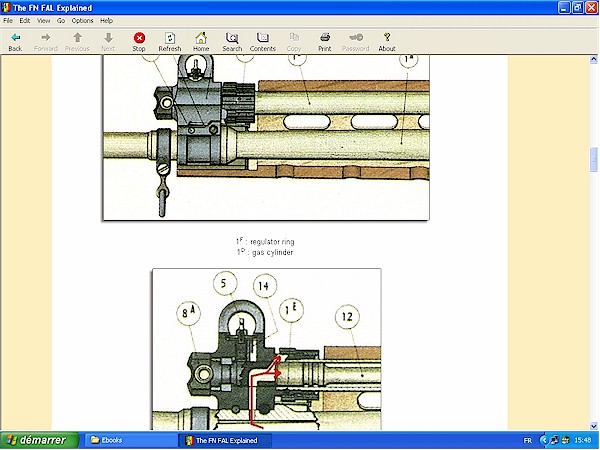Click the scrollbar up arrow
This screenshot has height=450, width=600.
click(x=593, y=59)
